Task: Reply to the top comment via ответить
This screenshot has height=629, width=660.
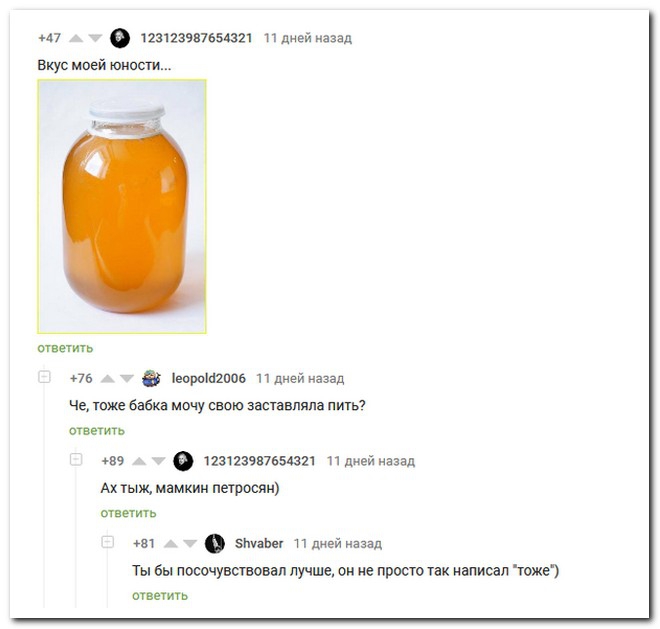Action: 65,348
